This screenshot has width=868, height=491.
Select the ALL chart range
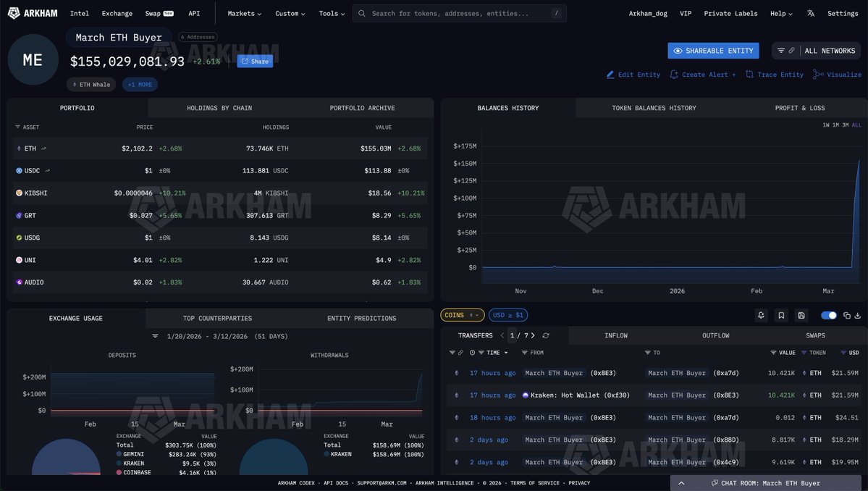pos(856,125)
